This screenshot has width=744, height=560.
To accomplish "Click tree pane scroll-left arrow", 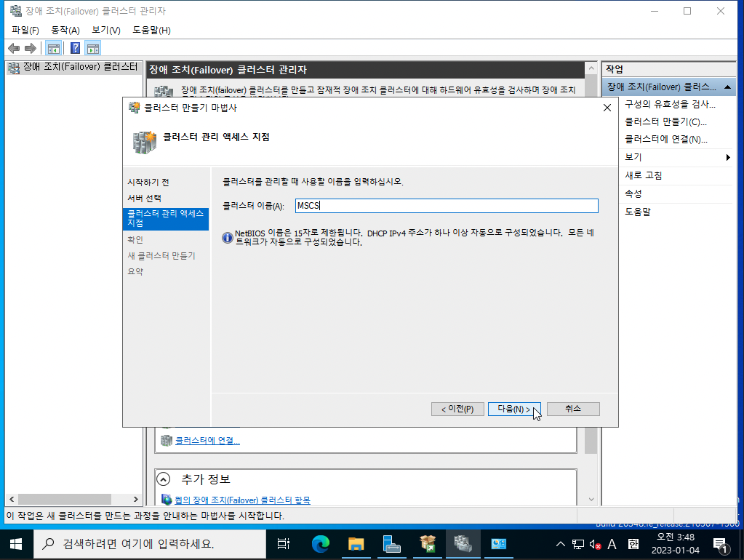I will tap(12, 499).
